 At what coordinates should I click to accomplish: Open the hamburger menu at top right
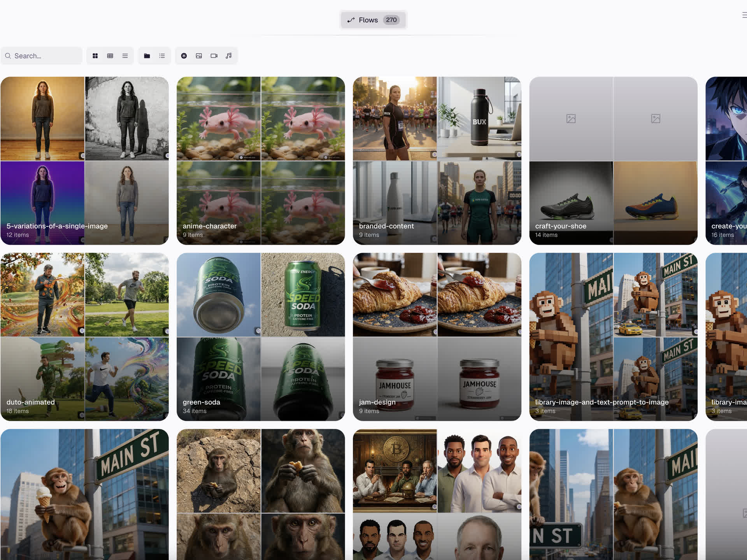(744, 15)
